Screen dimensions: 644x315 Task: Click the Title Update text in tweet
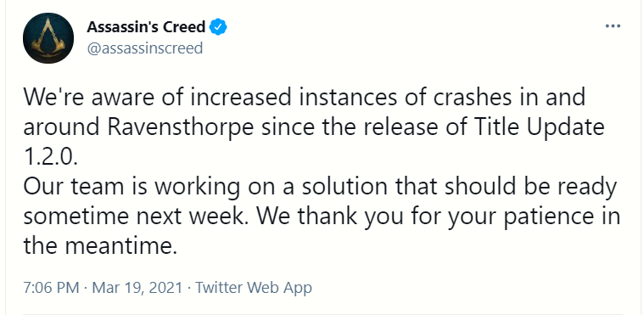[x=537, y=127]
